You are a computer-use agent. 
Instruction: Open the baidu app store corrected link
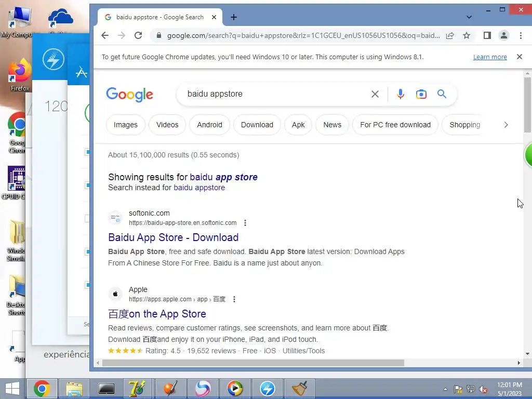coord(223,177)
